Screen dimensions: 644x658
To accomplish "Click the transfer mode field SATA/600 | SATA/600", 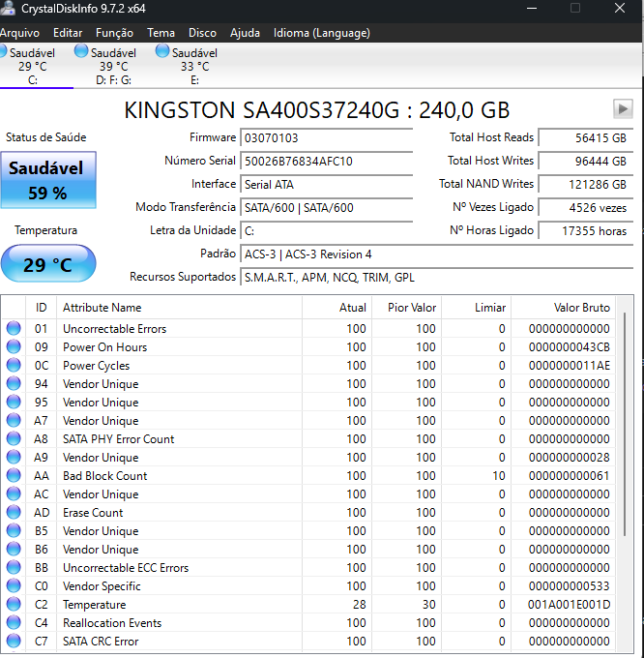I will [x=326, y=208].
